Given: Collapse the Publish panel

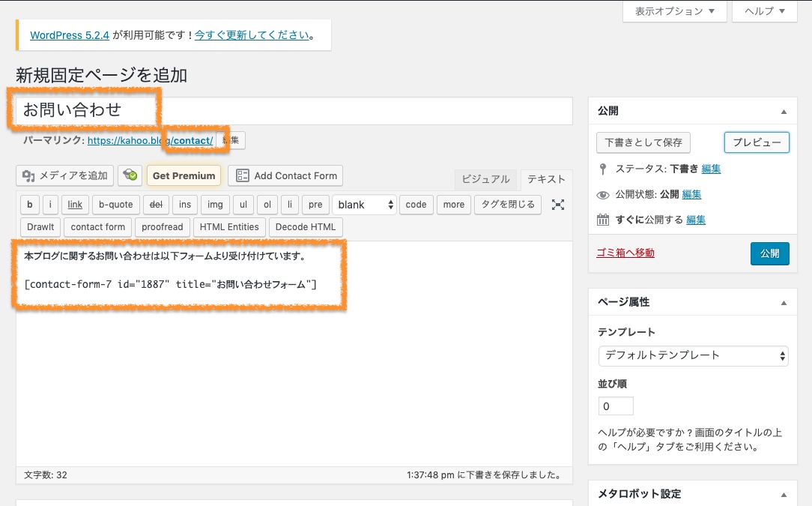Looking at the screenshot, I should (x=784, y=112).
